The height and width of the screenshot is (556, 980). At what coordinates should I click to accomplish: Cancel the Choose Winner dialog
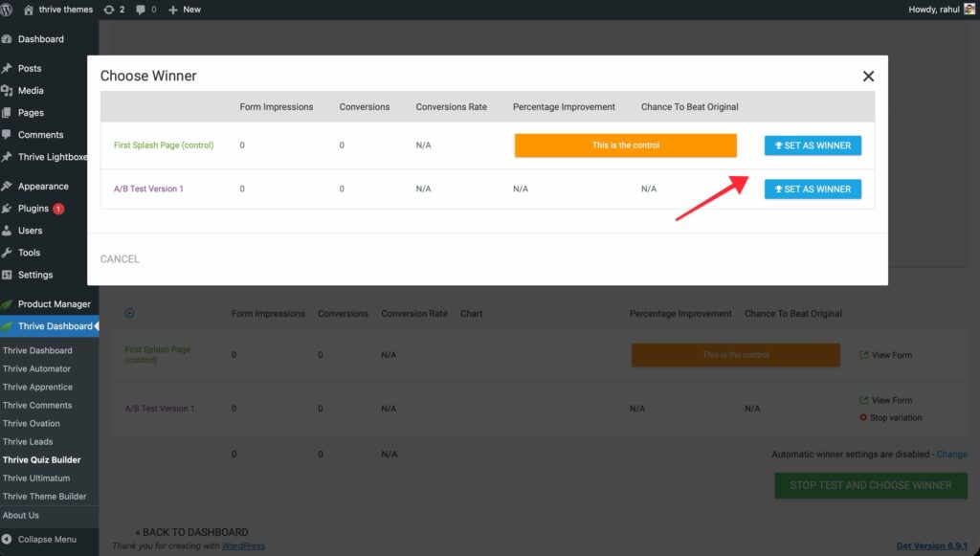(x=120, y=259)
